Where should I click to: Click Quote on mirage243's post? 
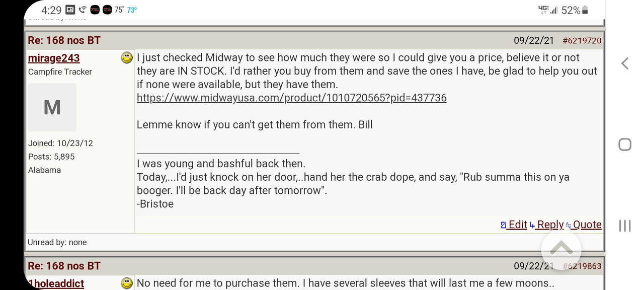coord(584,225)
